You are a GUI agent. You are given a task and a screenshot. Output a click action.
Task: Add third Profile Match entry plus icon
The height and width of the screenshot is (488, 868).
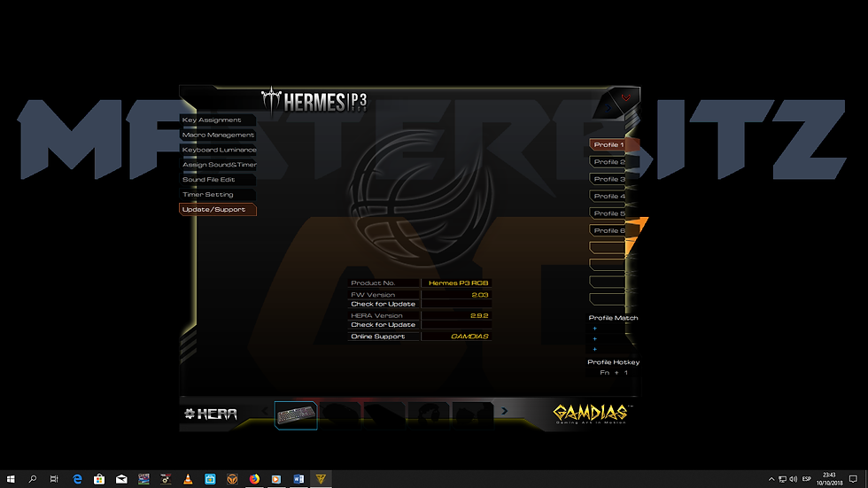coord(594,349)
